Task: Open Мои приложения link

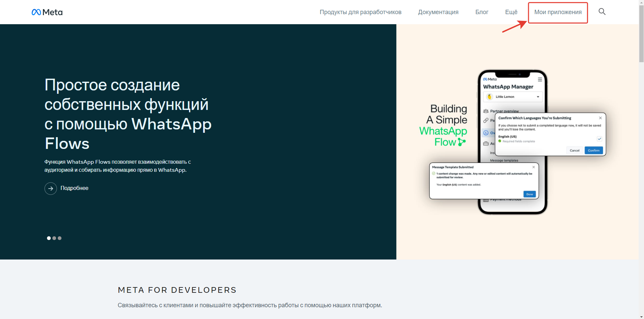Action: point(558,12)
